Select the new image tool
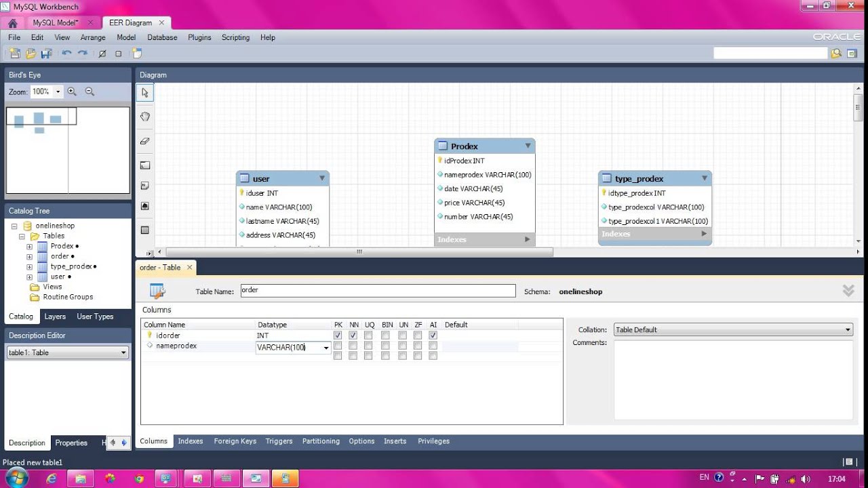Image resolution: width=868 pixels, height=488 pixels. [145, 206]
